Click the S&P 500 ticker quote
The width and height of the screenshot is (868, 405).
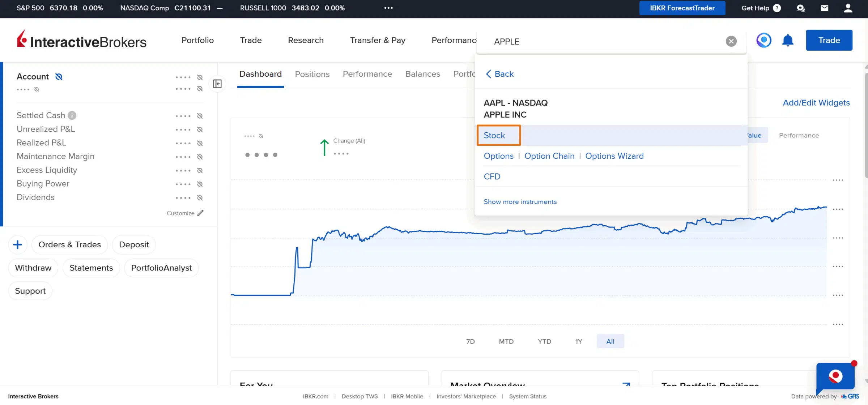coord(60,8)
